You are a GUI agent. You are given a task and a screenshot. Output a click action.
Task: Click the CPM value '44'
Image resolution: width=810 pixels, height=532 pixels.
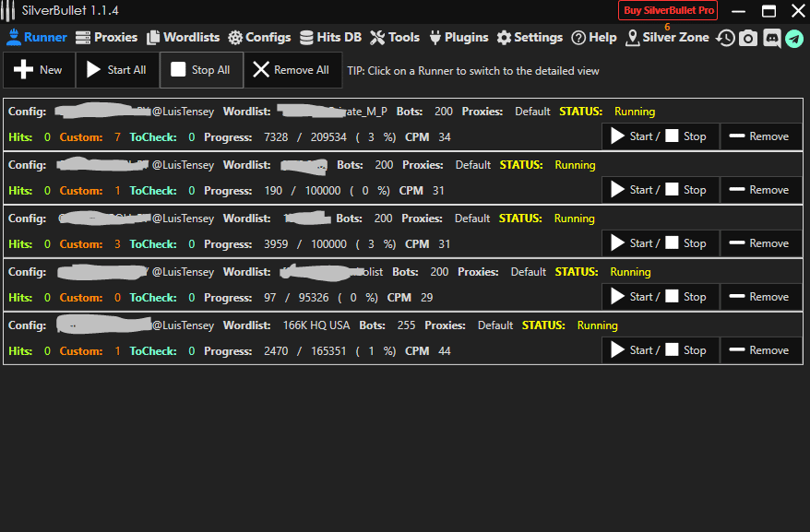(x=445, y=351)
